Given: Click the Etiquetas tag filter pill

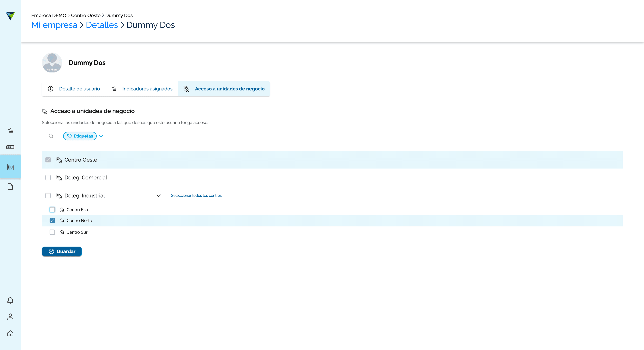Looking at the screenshot, I should click(80, 136).
